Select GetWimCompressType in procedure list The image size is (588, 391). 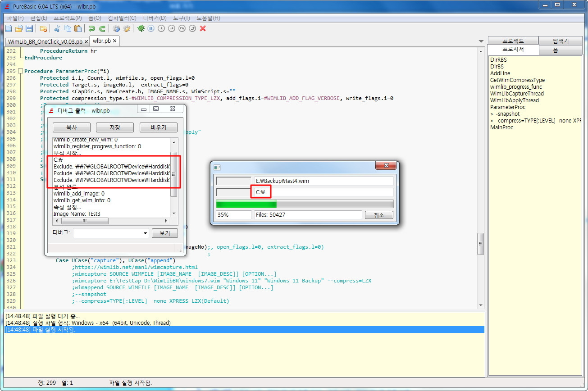517,80
